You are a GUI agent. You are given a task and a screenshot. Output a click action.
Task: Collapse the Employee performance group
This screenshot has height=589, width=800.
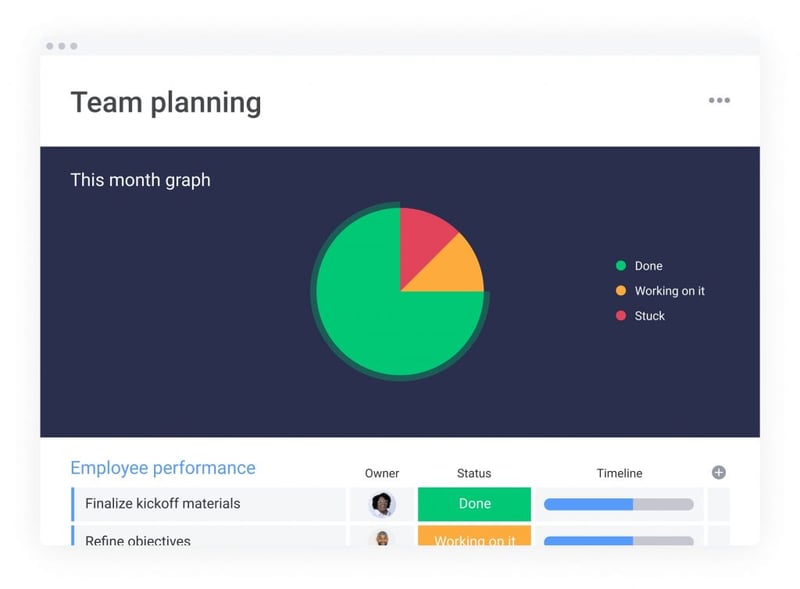[x=163, y=468]
